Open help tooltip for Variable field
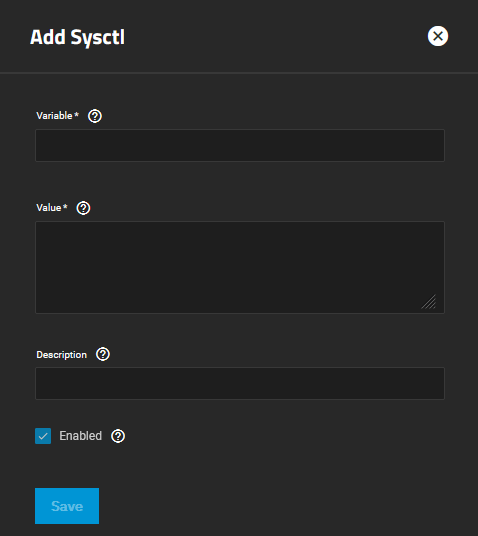 (95, 116)
